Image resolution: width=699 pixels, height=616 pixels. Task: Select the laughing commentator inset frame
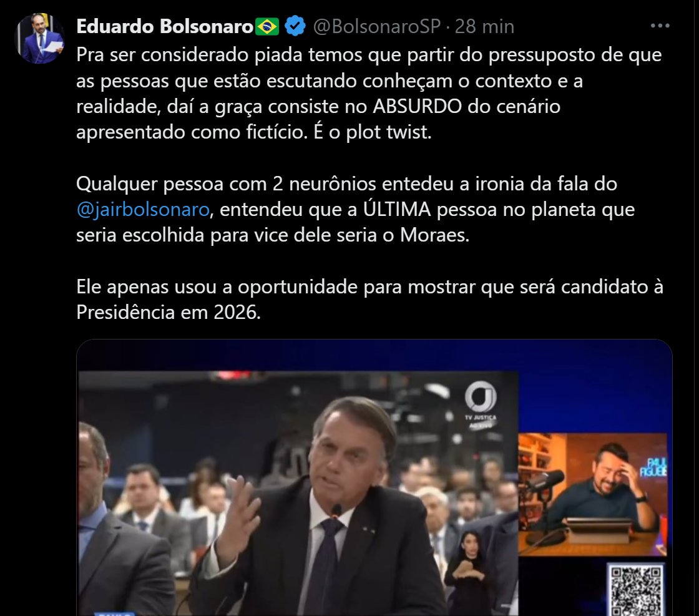[x=592, y=494]
